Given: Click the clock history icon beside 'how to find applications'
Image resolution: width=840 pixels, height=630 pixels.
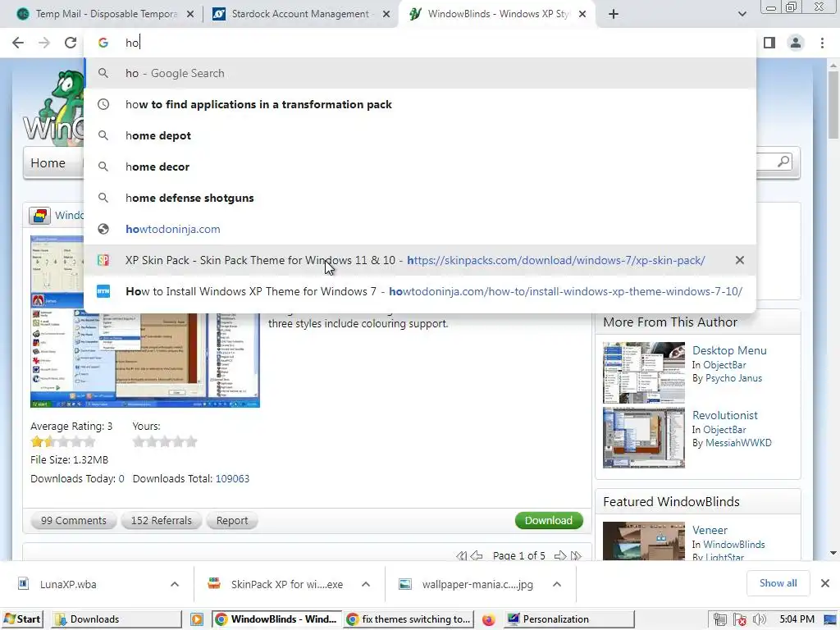Looking at the screenshot, I should tap(103, 104).
